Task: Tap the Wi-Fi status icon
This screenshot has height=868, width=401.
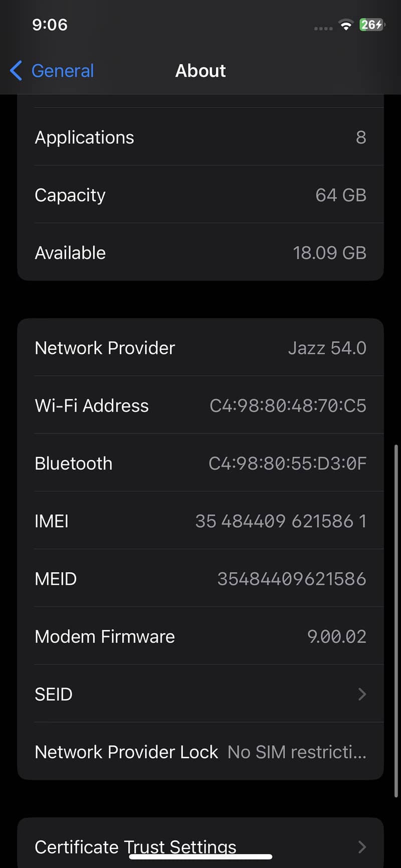Action: pyautogui.click(x=346, y=25)
